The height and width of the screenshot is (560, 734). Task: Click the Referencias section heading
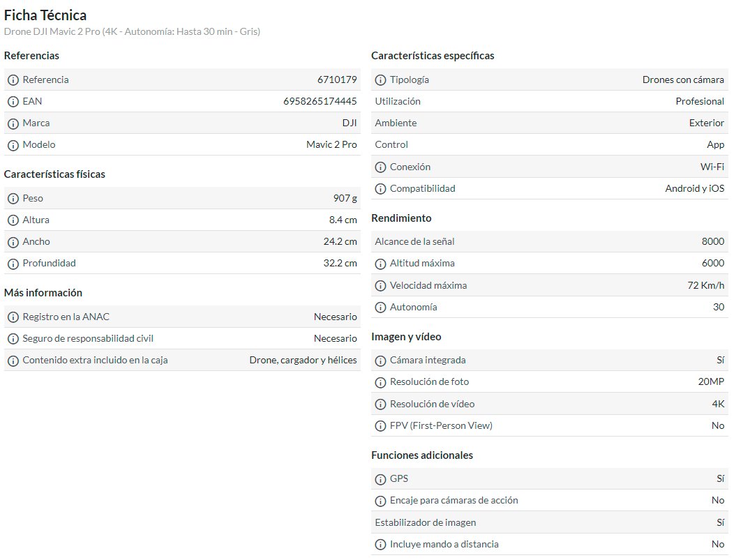tap(32, 55)
